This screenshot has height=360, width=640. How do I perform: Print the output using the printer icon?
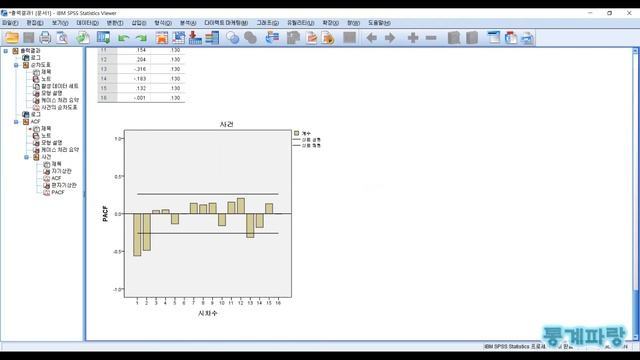point(45,38)
